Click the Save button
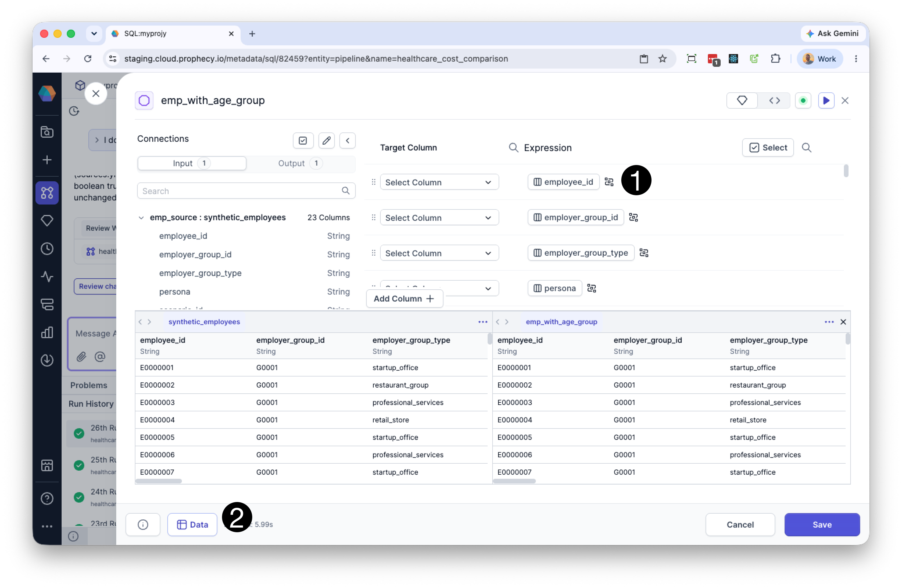Screen dimensions: 902x588 click(x=822, y=524)
